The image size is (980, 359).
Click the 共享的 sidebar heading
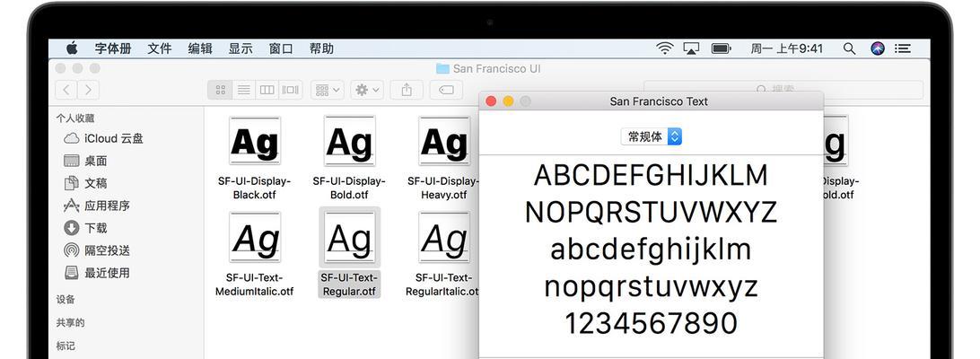coord(70,322)
